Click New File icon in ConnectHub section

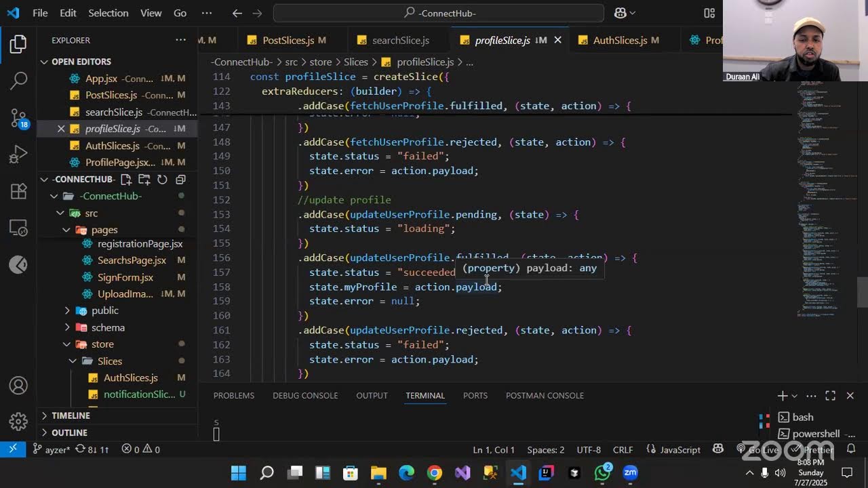[126, 180]
